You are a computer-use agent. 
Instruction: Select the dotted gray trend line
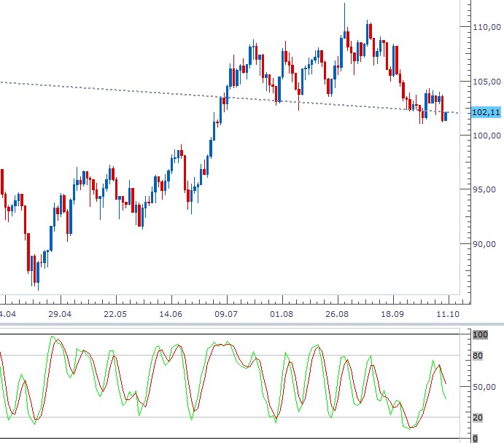(109, 90)
